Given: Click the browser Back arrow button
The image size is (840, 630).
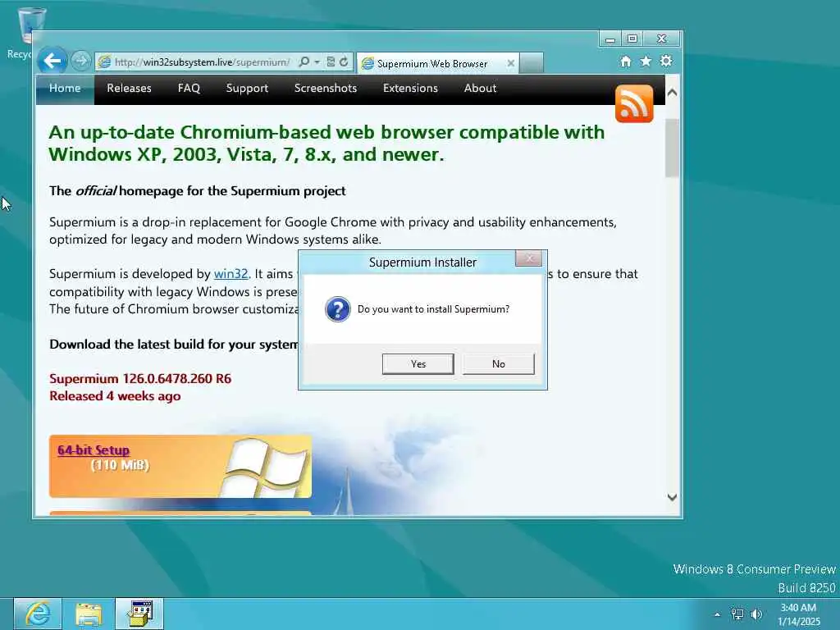Looking at the screenshot, I should [x=52, y=61].
